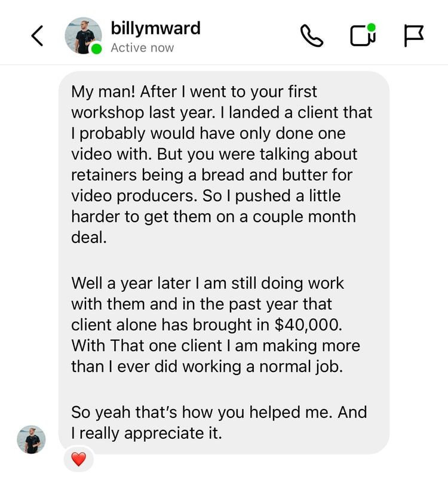Viewport: 448px width, 498px height.
Task: Select the "I really appreciate it." line
Action: [146, 433]
